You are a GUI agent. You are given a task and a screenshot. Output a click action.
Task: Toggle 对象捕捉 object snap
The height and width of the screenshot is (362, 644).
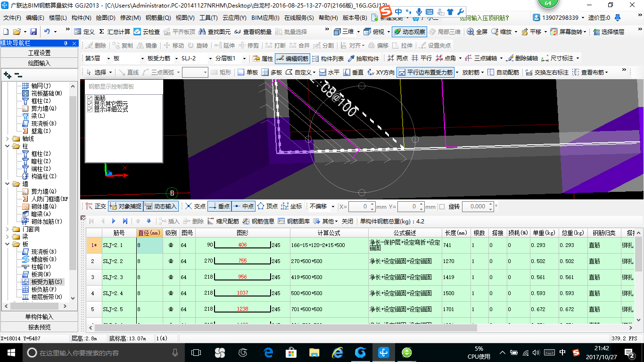[x=125, y=206]
